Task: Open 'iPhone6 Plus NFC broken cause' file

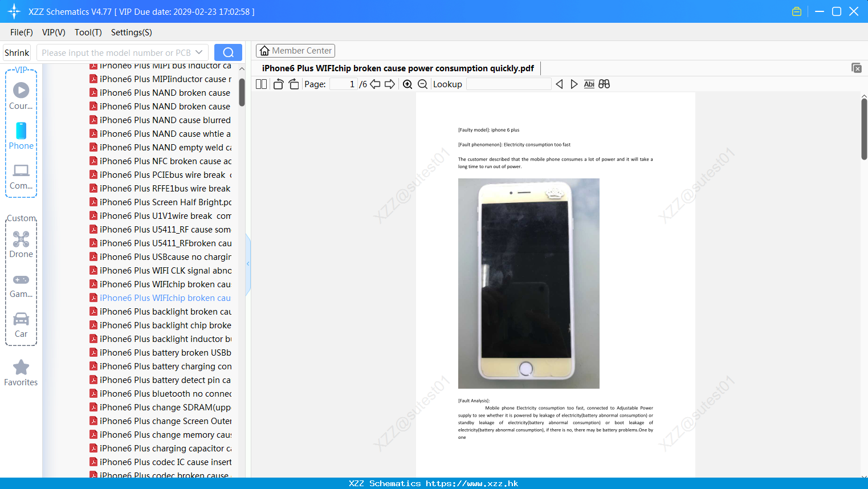Action: (160, 161)
